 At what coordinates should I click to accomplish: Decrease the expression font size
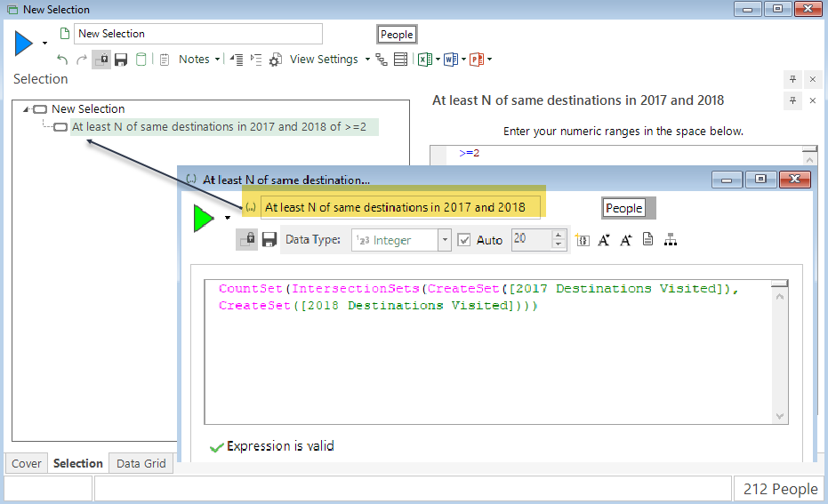pyautogui.click(x=604, y=240)
